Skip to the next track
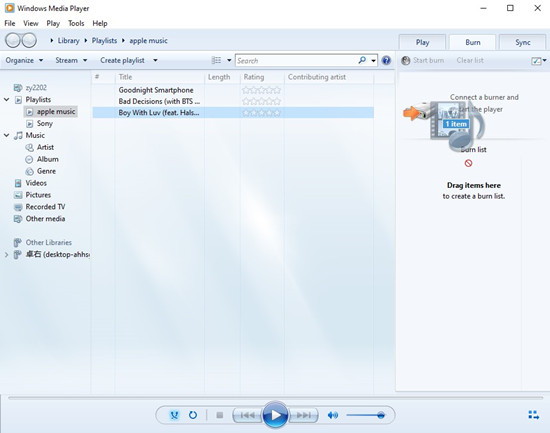Viewport: 550px width, 433px height. coord(303,415)
